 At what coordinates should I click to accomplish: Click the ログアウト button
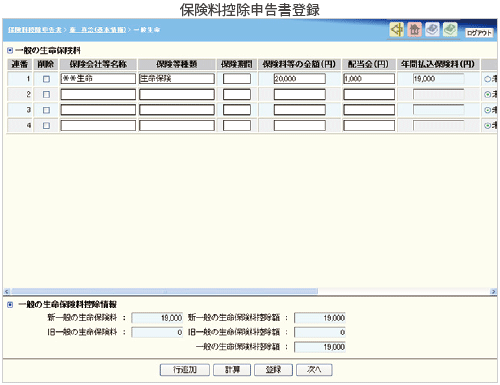tap(479, 33)
